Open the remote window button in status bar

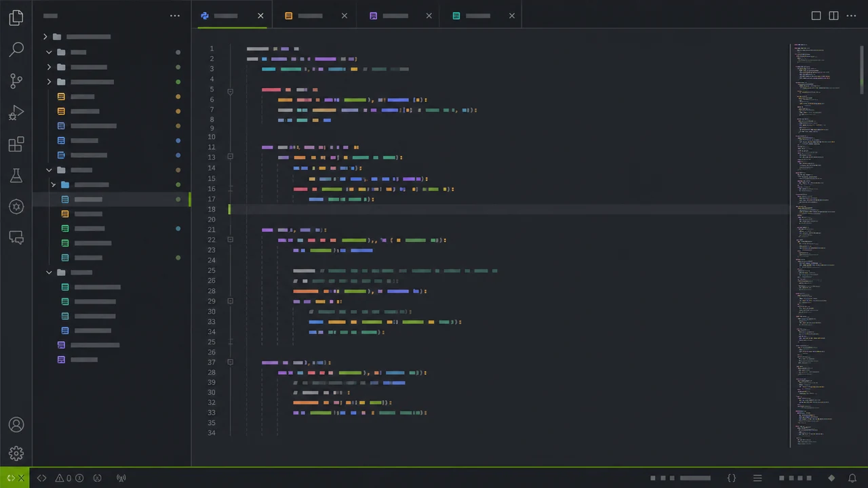tap(14, 478)
